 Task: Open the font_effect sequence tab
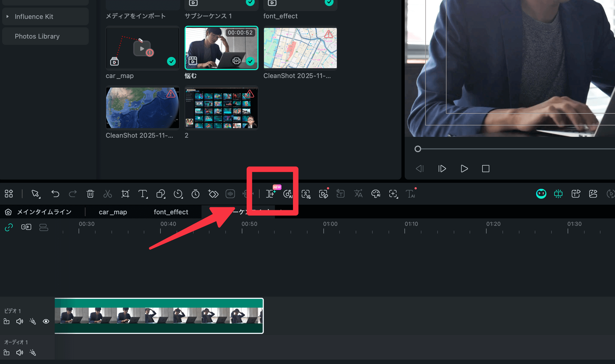171,212
